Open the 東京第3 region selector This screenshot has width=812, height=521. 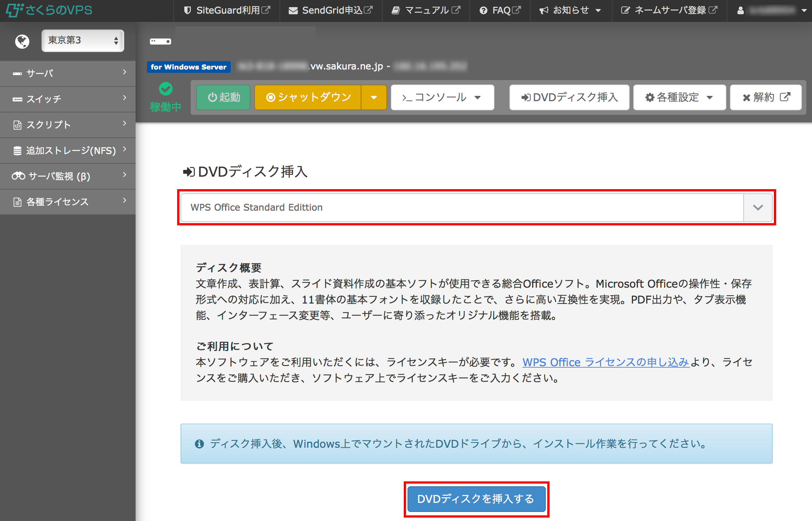pos(83,40)
